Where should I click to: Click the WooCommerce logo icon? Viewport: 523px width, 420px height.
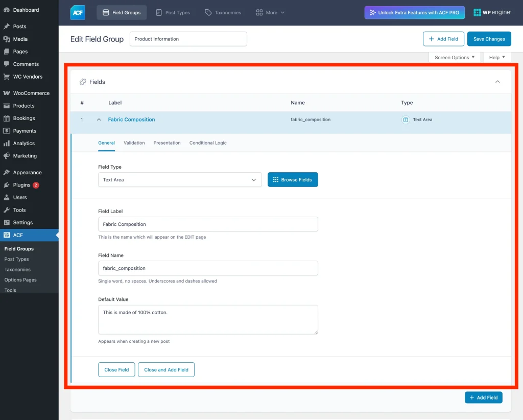pos(7,93)
